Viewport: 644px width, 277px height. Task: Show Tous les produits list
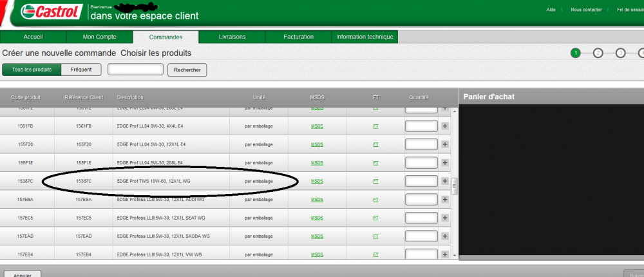pos(32,70)
